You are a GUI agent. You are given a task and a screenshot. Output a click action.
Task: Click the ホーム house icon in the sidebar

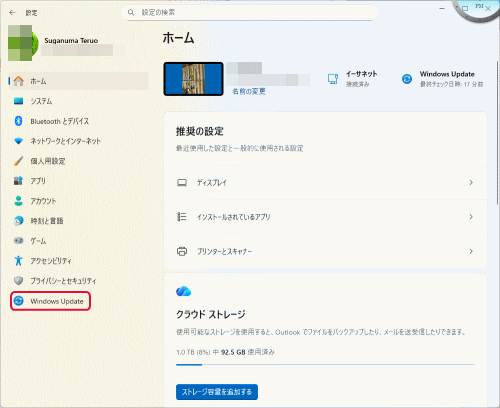click(x=19, y=81)
